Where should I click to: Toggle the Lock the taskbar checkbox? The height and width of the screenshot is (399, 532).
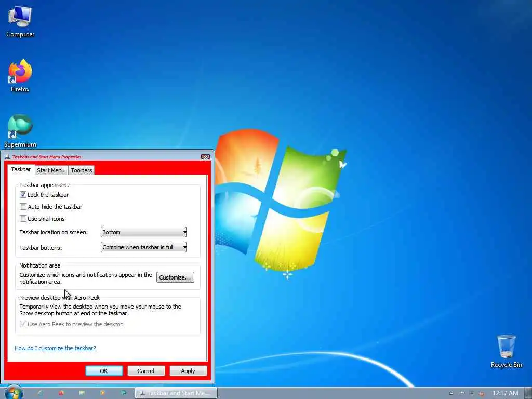(23, 195)
